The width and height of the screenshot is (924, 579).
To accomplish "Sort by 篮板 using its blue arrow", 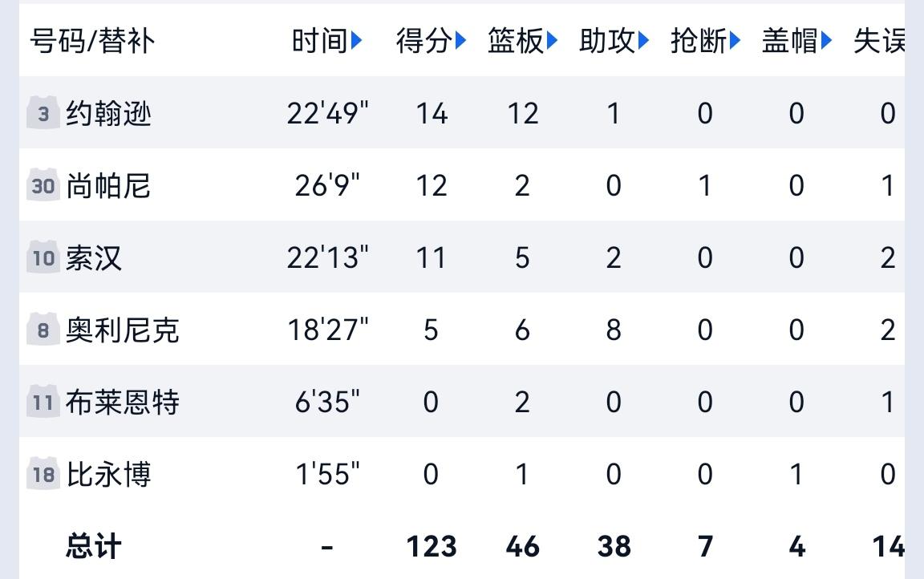I will tap(552, 41).
